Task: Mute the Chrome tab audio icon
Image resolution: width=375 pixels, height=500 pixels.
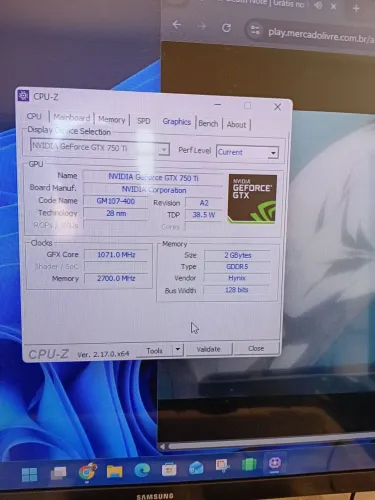Action: pos(318,5)
